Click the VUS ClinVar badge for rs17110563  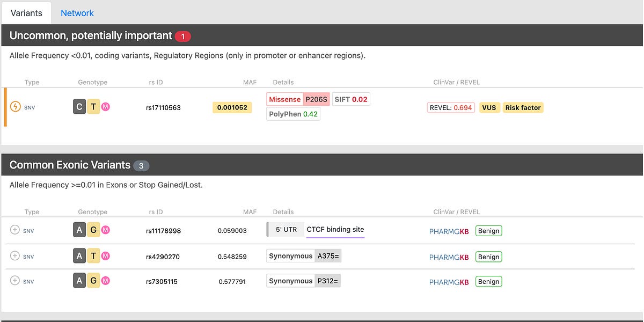pyautogui.click(x=489, y=107)
